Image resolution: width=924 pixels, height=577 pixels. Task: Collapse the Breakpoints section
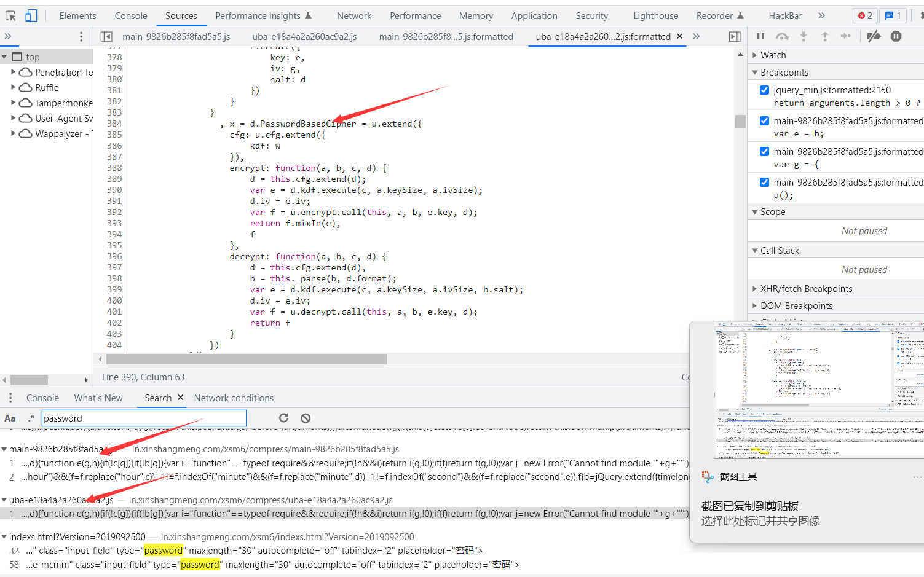pos(755,73)
